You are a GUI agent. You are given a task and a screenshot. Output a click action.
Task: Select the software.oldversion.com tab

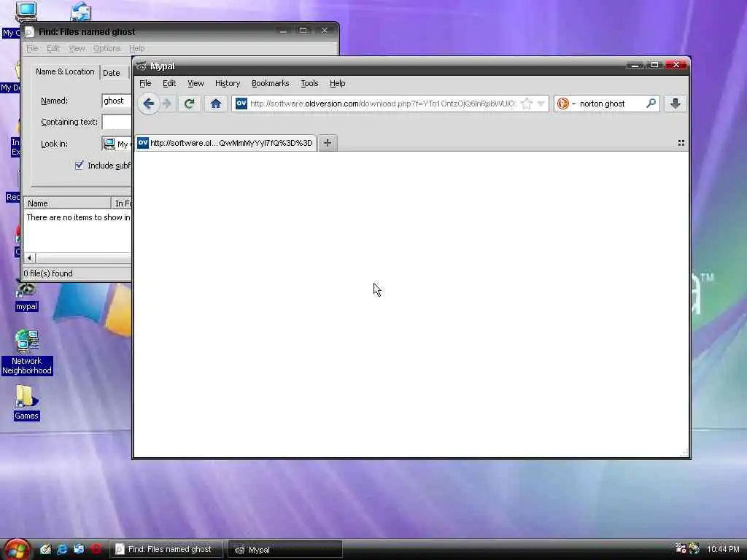(x=225, y=143)
